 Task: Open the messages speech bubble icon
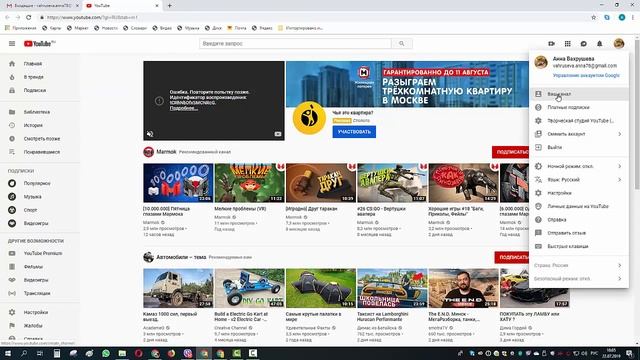click(584, 44)
